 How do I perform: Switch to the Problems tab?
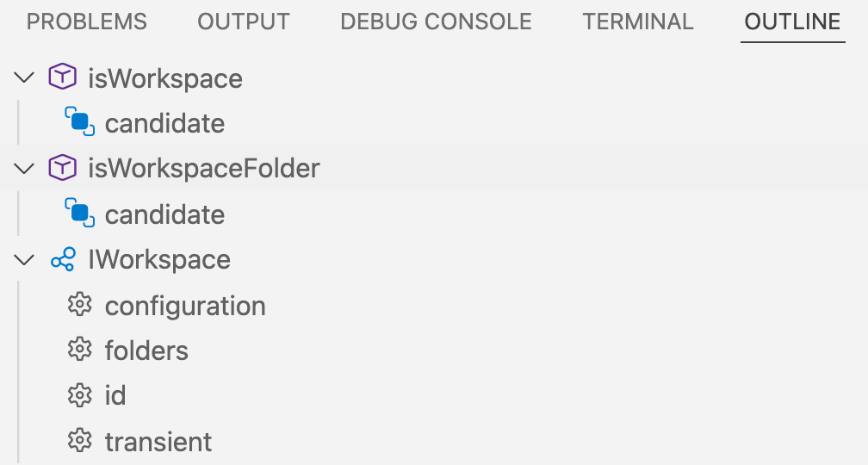(87, 22)
